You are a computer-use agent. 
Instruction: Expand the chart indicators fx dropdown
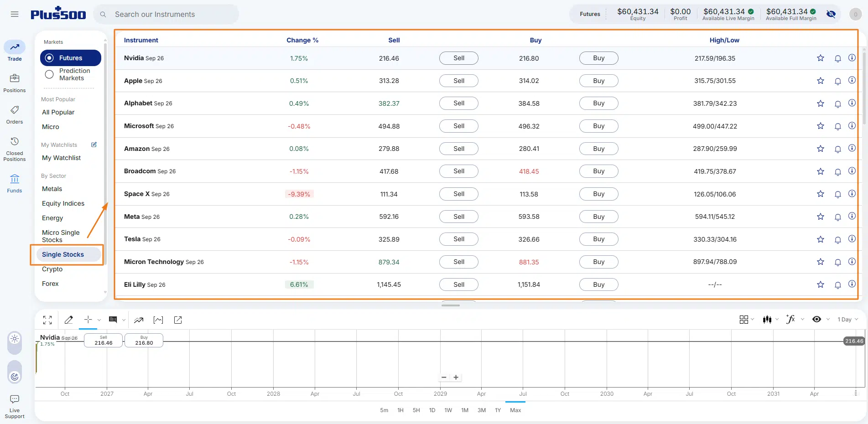pos(802,320)
